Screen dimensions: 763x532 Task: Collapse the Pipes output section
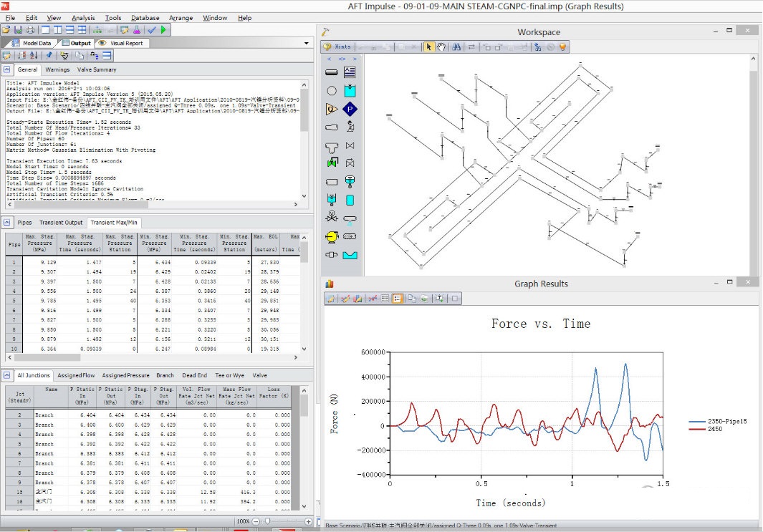pos(7,223)
